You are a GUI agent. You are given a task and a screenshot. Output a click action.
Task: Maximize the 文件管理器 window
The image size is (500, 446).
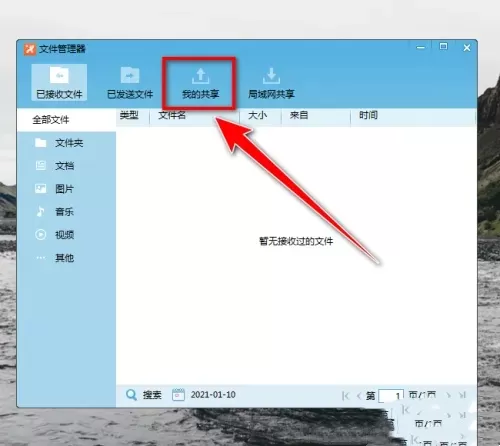pos(443,46)
